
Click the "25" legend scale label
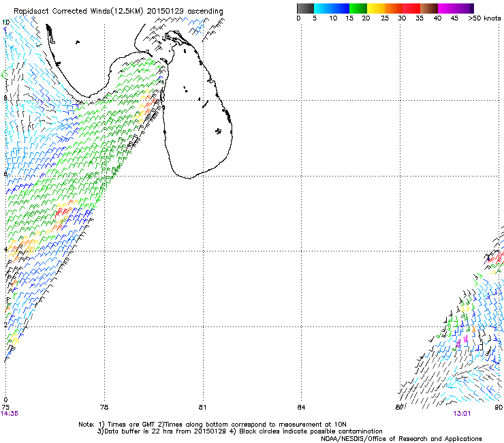[385, 18]
